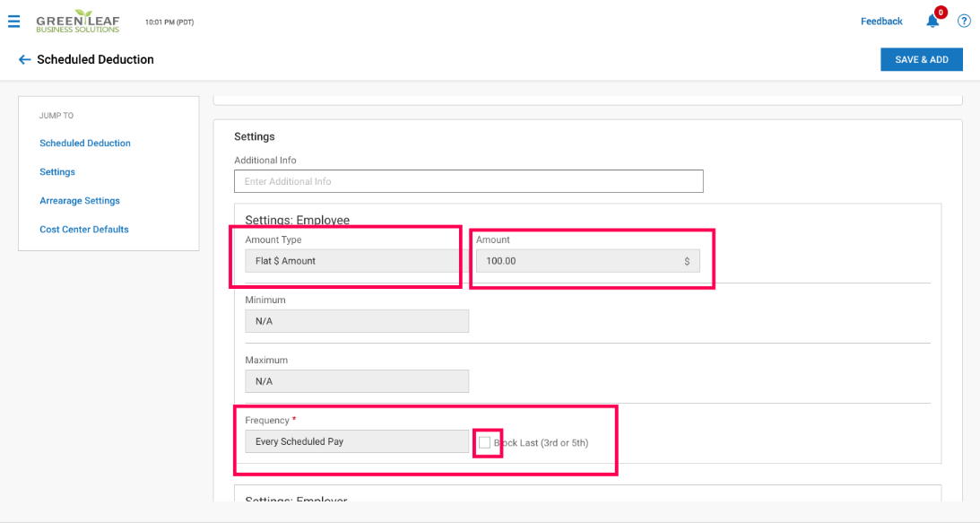The image size is (980, 523).
Task: Jump to Arrearage Settings section
Action: [x=80, y=201]
